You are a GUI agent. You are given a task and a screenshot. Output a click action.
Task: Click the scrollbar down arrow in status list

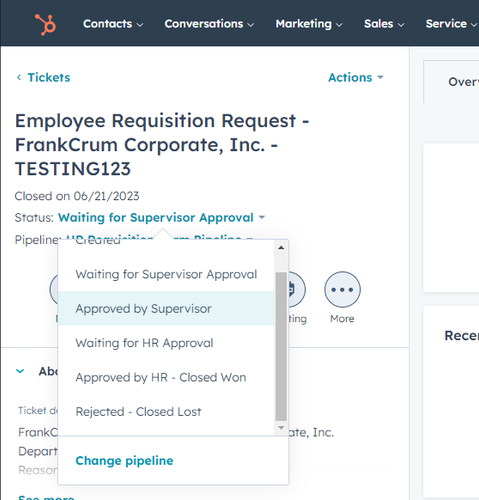(281, 428)
